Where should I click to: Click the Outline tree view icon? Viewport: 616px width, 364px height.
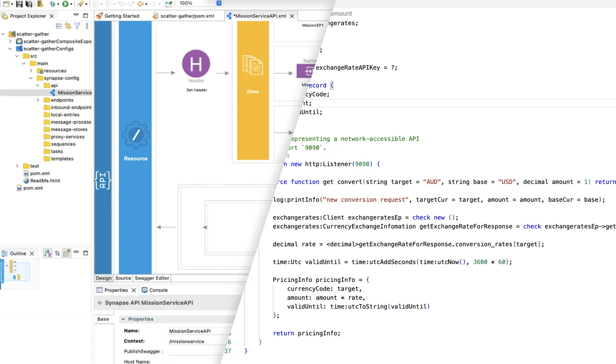57,253
